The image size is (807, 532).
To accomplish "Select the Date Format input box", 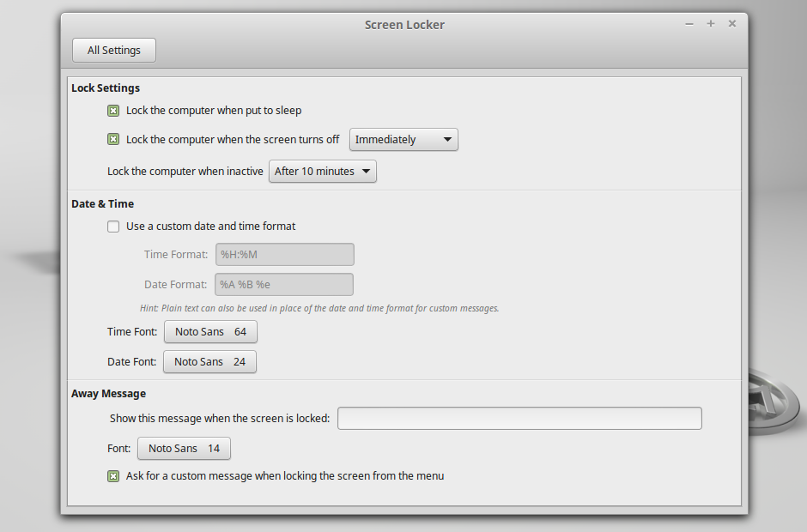I will click(x=284, y=284).
